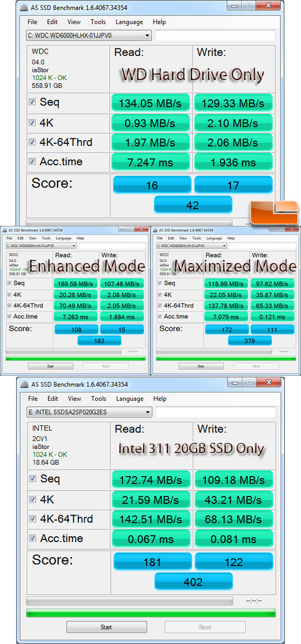Toggle 4K-64Thrd in the Intel 311 SSD window
This screenshot has height=644, width=301.
33,518
